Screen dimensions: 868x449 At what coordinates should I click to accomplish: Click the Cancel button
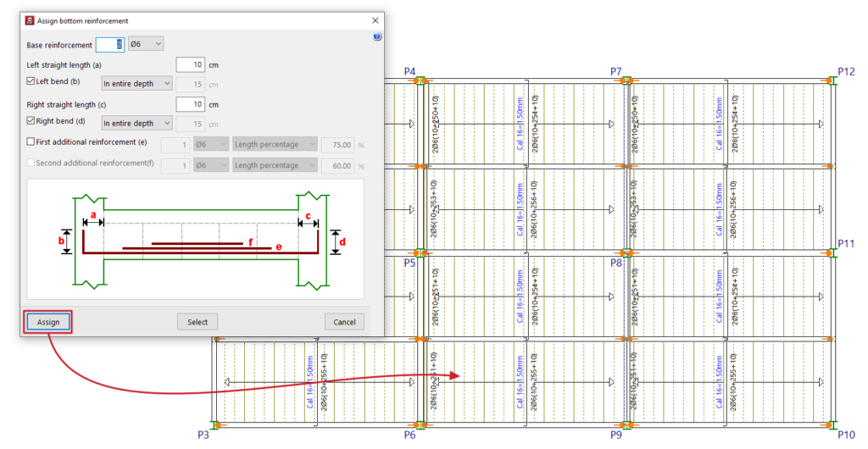click(344, 322)
